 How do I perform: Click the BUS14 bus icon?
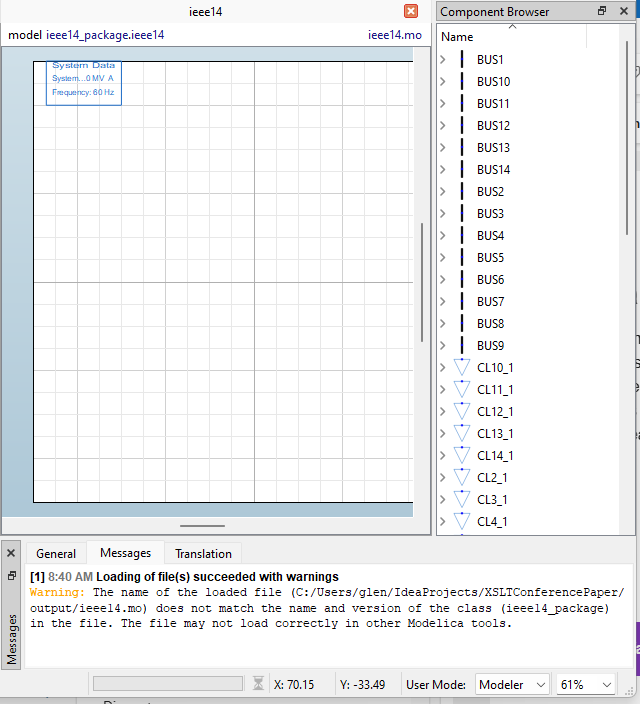(462, 170)
